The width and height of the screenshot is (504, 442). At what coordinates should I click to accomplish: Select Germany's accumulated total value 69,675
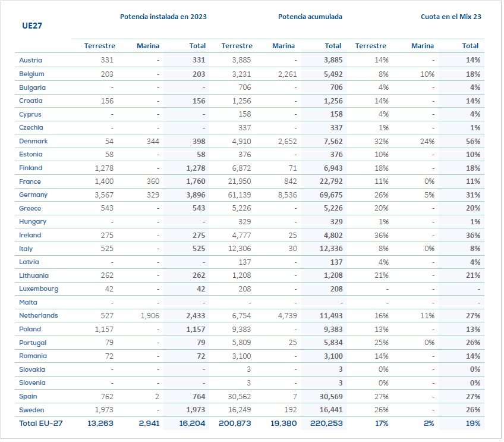(x=329, y=195)
